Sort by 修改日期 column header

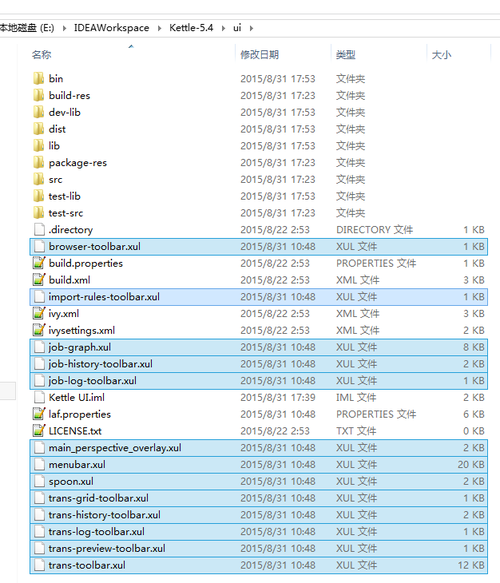(259, 55)
